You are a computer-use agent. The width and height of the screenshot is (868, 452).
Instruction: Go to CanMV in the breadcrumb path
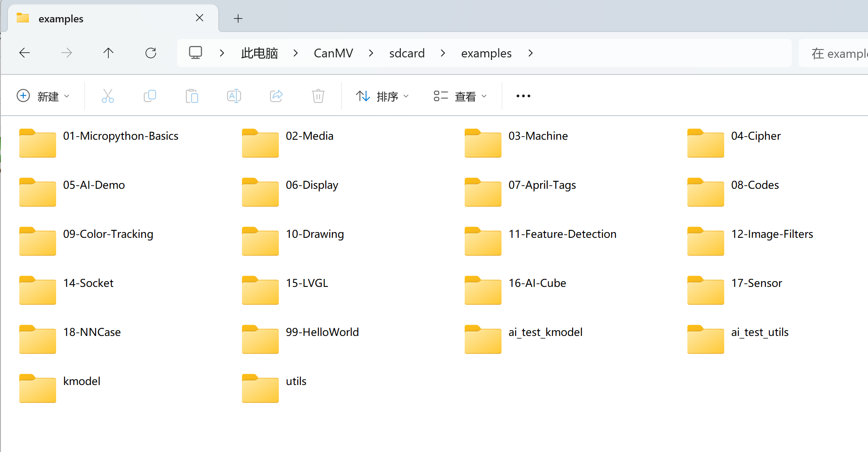[333, 53]
